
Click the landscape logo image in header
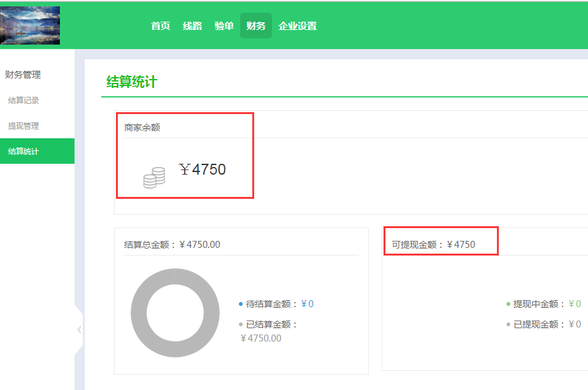(30, 25)
